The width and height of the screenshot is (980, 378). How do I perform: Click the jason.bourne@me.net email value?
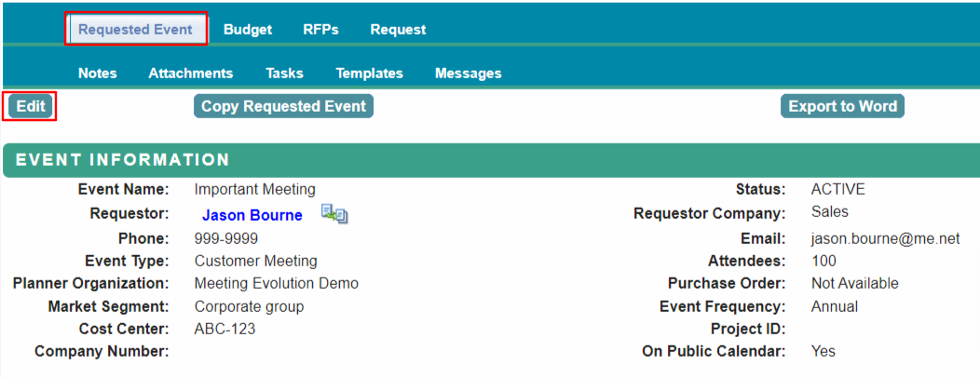(885, 238)
